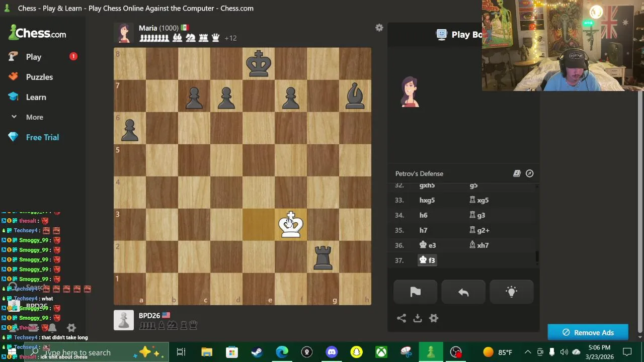This screenshot has height=362, width=644.
Task: Open the Learn section
Action: 36,97
